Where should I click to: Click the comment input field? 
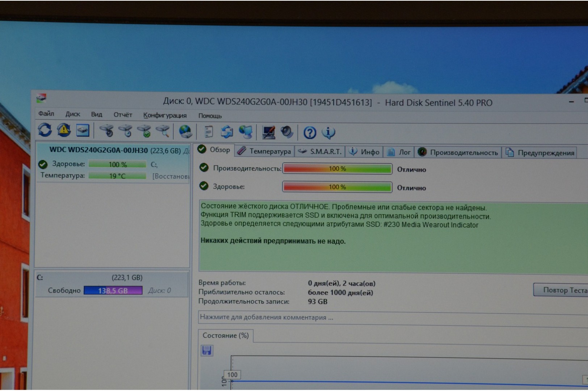362,318
